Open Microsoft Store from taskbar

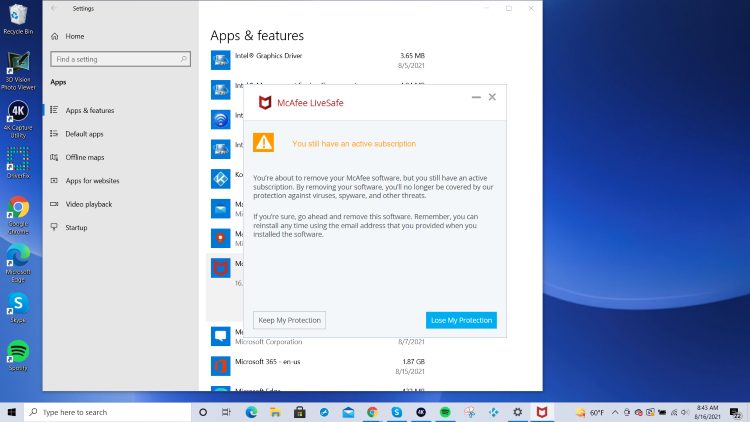pos(300,412)
